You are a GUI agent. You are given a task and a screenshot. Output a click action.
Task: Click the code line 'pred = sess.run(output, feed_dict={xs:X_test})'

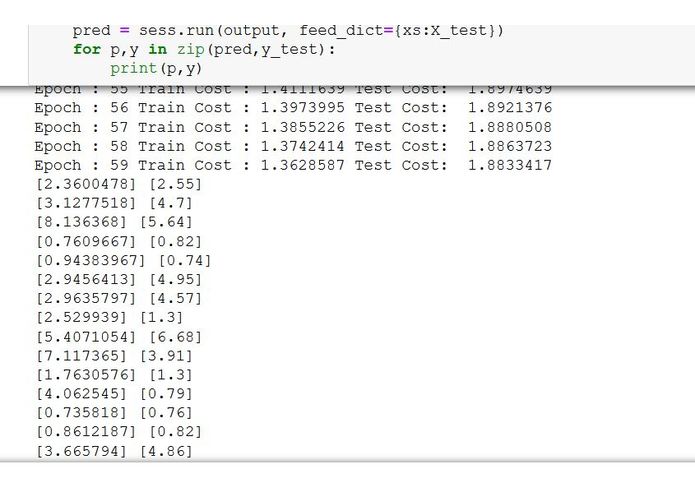click(x=288, y=31)
